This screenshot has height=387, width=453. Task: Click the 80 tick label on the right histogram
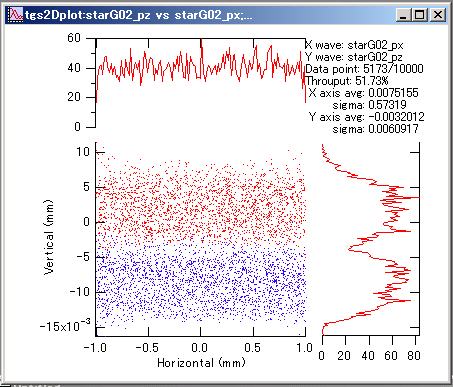413,356
